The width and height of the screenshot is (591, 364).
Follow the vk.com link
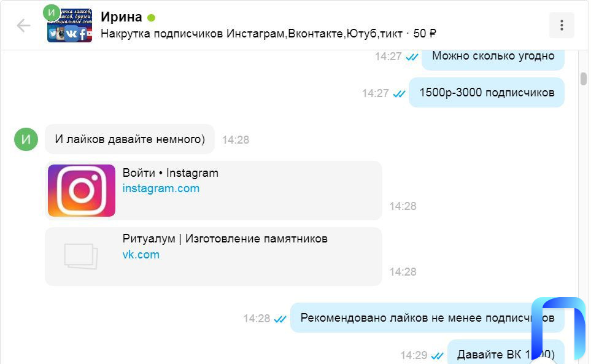click(x=141, y=255)
